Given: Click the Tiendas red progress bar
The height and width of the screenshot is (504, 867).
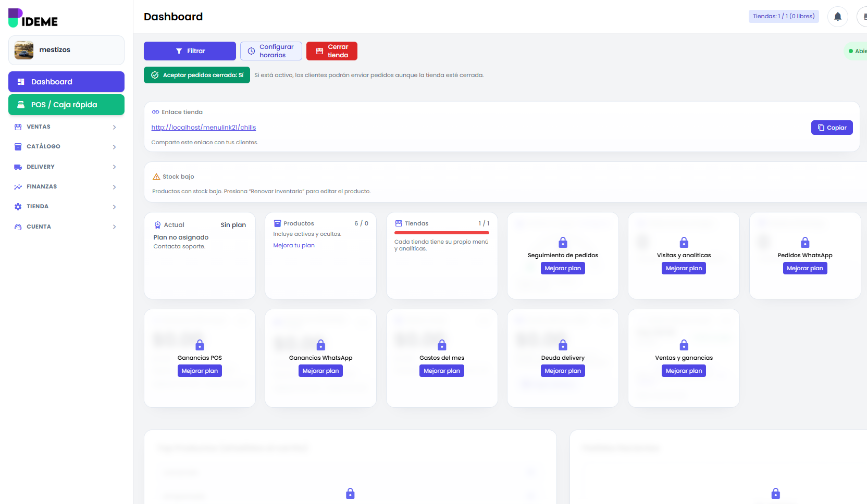Looking at the screenshot, I should click(x=442, y=233).
